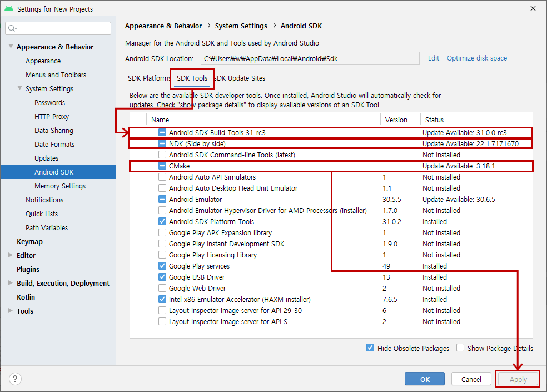Click Edit link for SDK location
Image resolution: width=547 pixels, height=392 pixels.
point(433,58)
